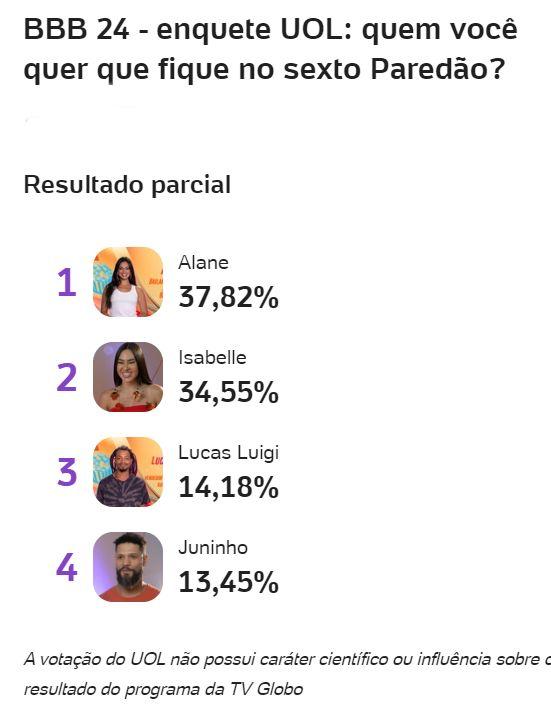
Task: Click Alane's profile photo thumbnail
Action: coord(128,282)
